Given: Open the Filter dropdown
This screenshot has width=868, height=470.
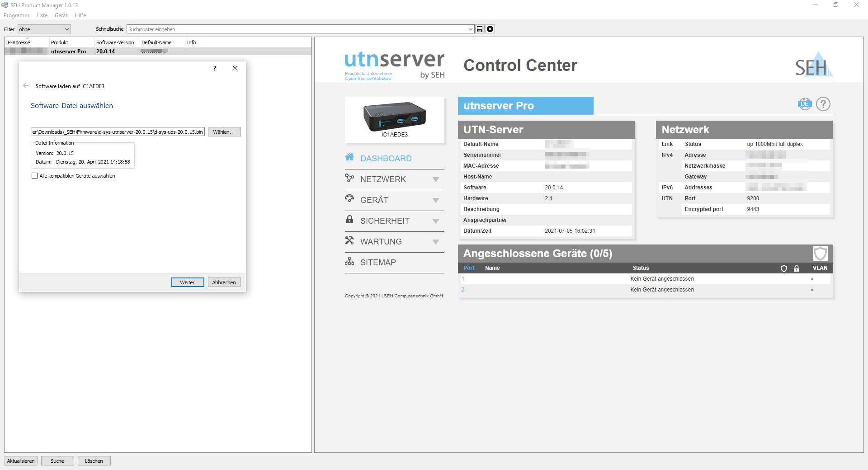Looking at the screenshot, I should tap(44, 29).
